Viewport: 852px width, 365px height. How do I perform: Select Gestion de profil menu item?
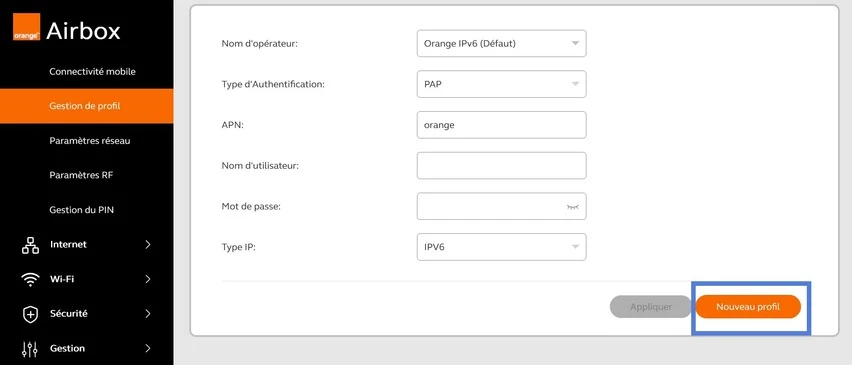click(x=87, y=106)
